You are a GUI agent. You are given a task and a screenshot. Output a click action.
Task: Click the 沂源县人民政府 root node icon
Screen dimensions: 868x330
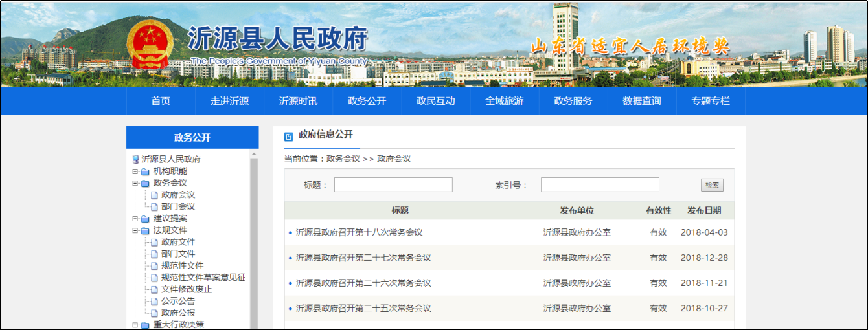(136, 159)
